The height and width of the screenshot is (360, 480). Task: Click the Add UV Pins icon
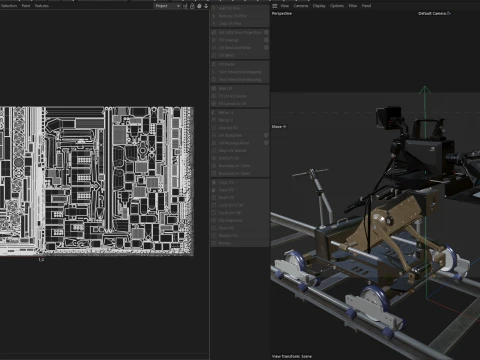click(x=214, y=8)
